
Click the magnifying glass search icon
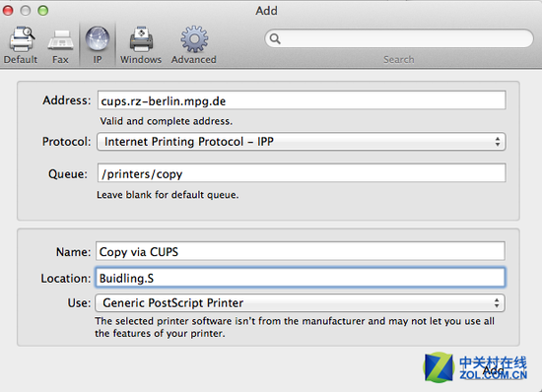pyautogui.click(x=275, y=38)
